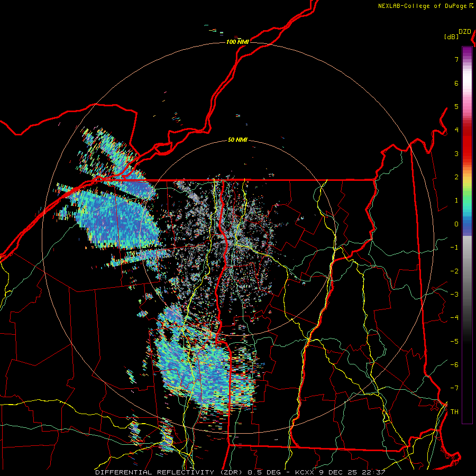This screenshot has height=476, width=476.
Task: Click the [dB] units label
Action: point(452,36)
